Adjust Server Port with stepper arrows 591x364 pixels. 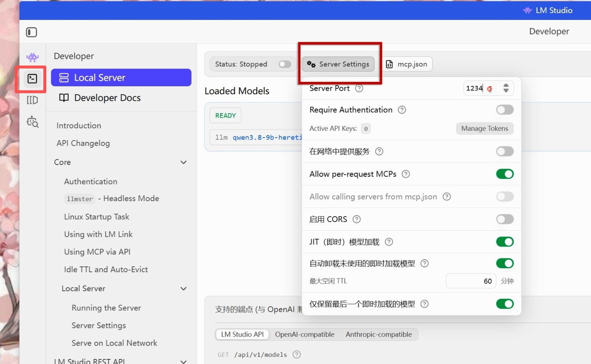(506, 88)
